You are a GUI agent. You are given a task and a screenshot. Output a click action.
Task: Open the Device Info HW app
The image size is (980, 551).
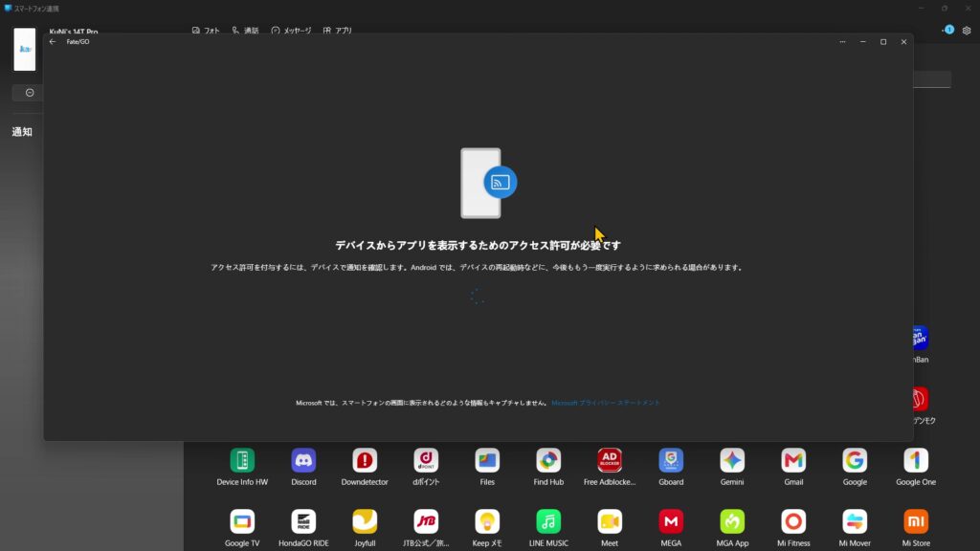pyautogui.click(x=242, y=460)
